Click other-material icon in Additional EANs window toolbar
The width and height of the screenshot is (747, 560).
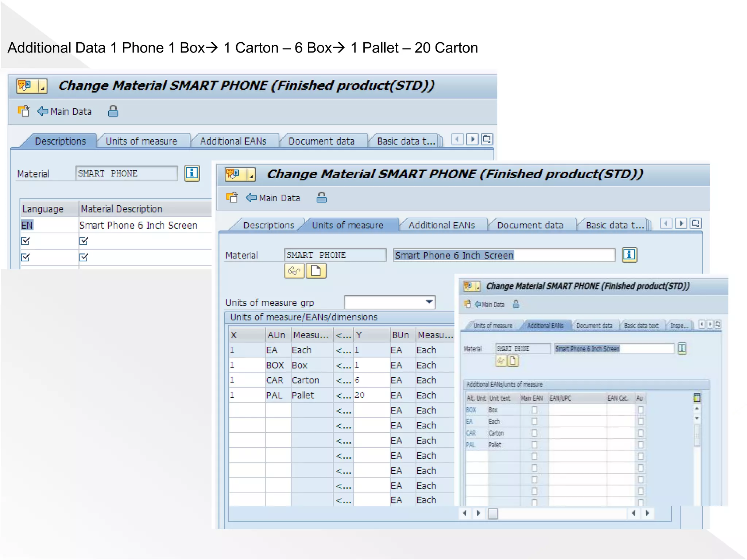tap(468, 304)
